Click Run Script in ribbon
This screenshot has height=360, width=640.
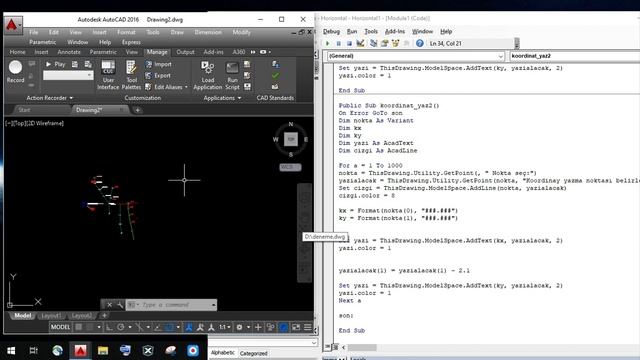click(x=232, y=75)
